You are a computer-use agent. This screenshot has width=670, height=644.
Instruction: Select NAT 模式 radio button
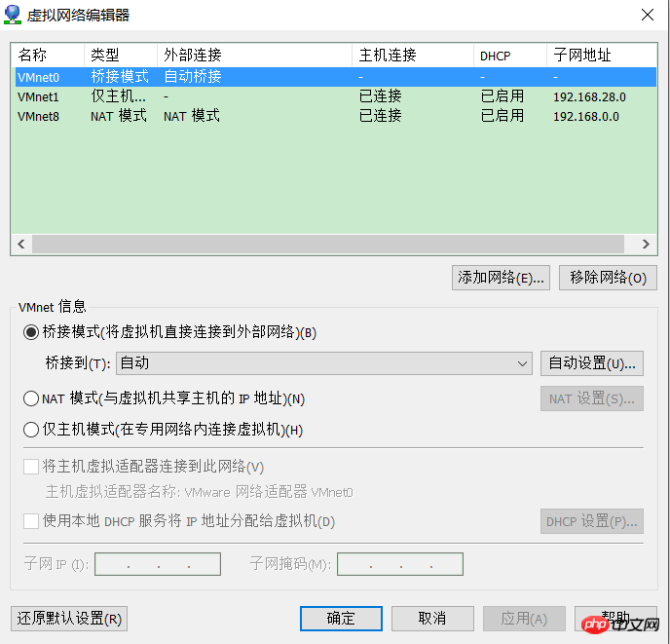click(31, 398)
